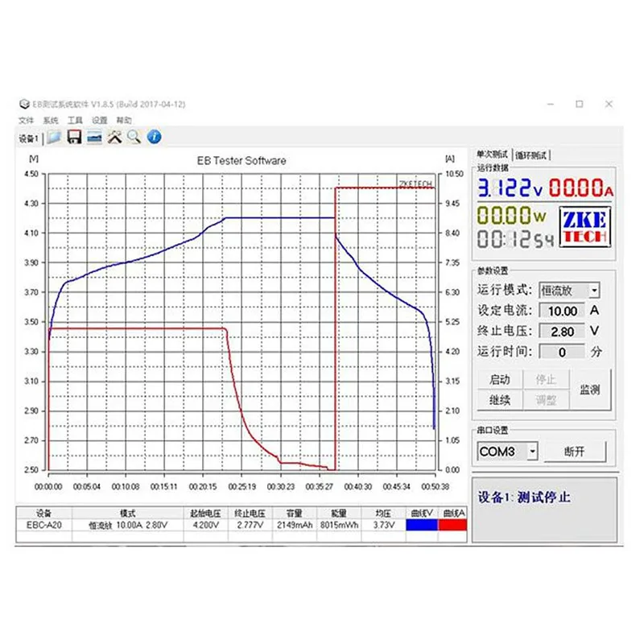Click the 4.200V start voltage cell
Screen dimensions: 644x644
[206, 525]
